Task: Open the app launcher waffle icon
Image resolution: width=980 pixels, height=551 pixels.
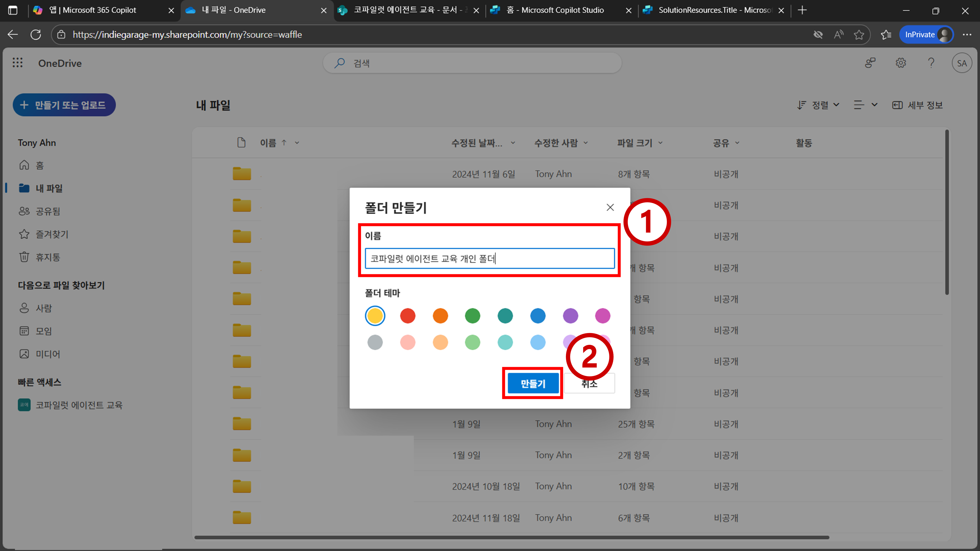Action: click(17, 63)
